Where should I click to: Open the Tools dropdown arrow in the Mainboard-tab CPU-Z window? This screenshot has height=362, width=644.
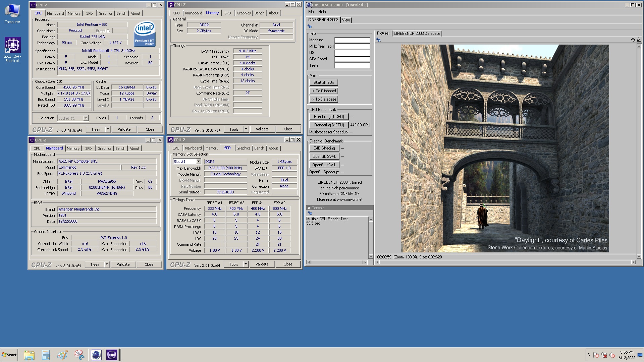[107, 264]
